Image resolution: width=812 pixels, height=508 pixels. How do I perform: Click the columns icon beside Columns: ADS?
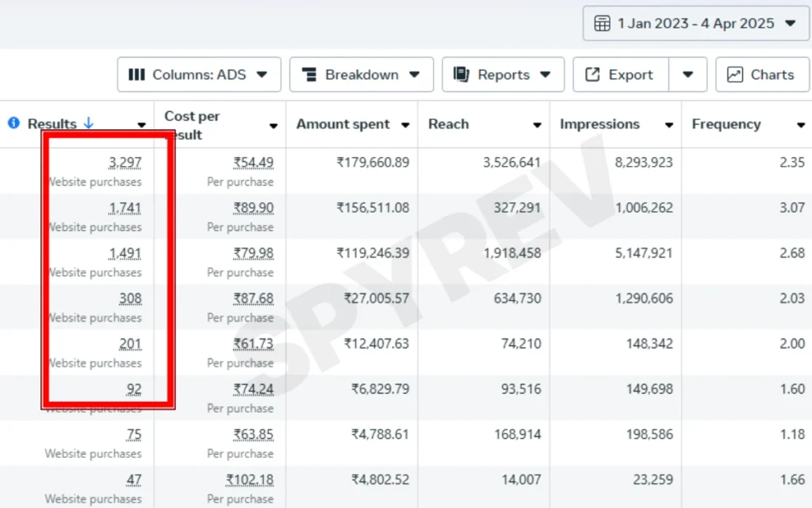pyautogui.click(x=136, y=75)
